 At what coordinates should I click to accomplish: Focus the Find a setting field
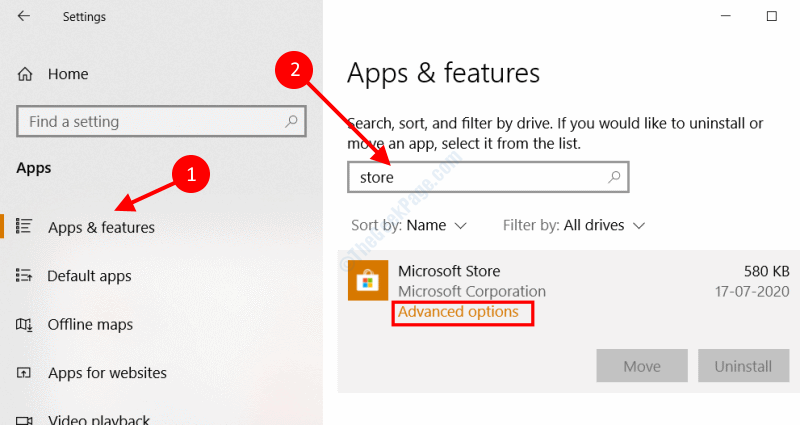point(161,121)
